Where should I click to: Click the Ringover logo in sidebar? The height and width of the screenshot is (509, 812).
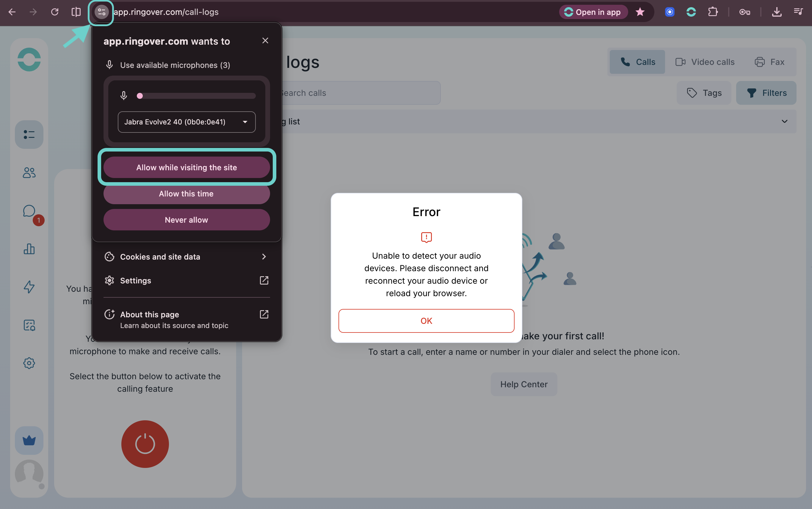tap(29, 60)
